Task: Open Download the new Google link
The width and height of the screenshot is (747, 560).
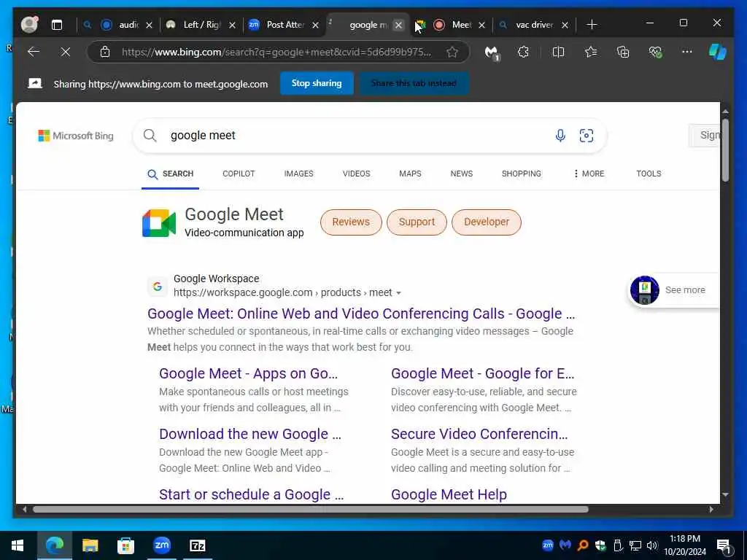Action: point(250,434)
